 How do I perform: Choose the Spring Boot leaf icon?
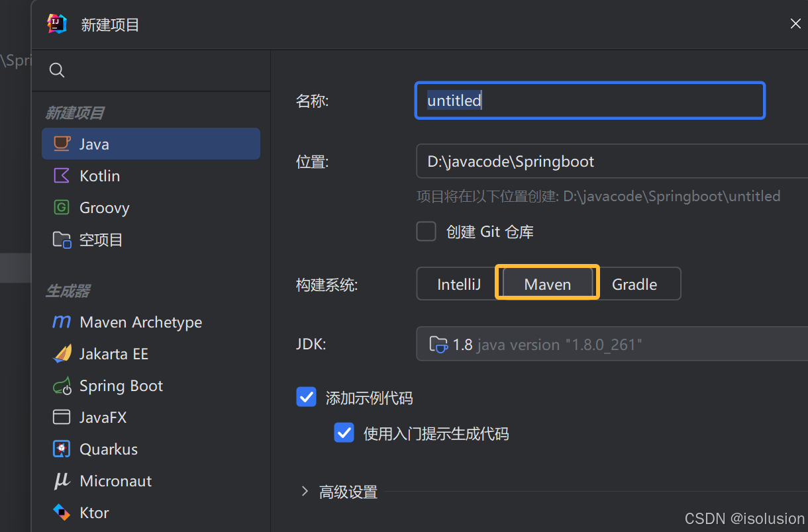(x=62, y=386)
